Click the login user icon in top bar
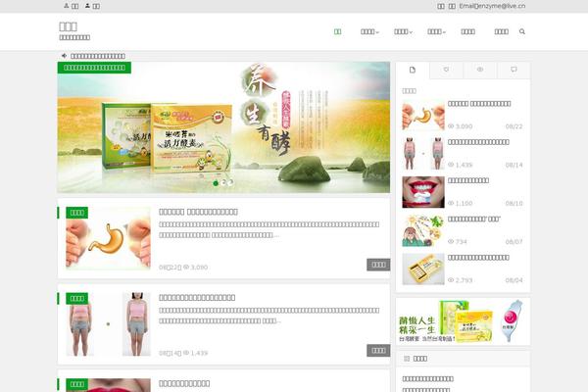Viewport: 588px width, 392px height. click(x=67, y=6)
